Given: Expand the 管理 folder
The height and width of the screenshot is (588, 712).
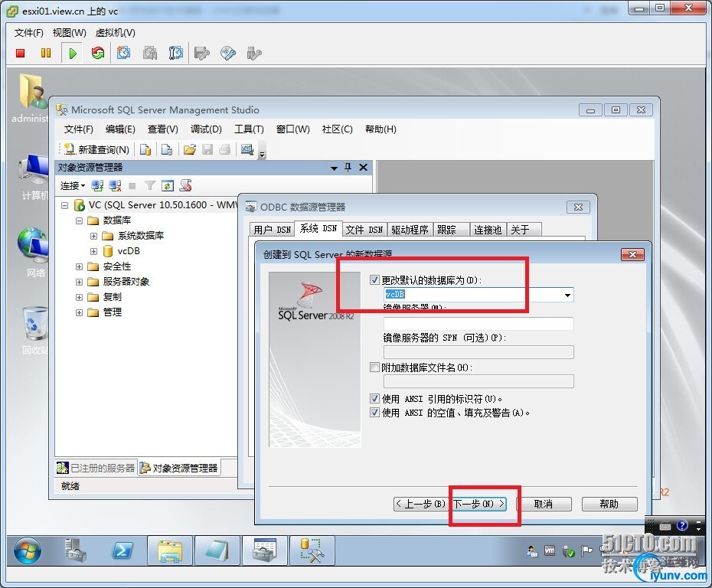Looking at the screenshot, I should pyautogui.click(x=79, y=312).
